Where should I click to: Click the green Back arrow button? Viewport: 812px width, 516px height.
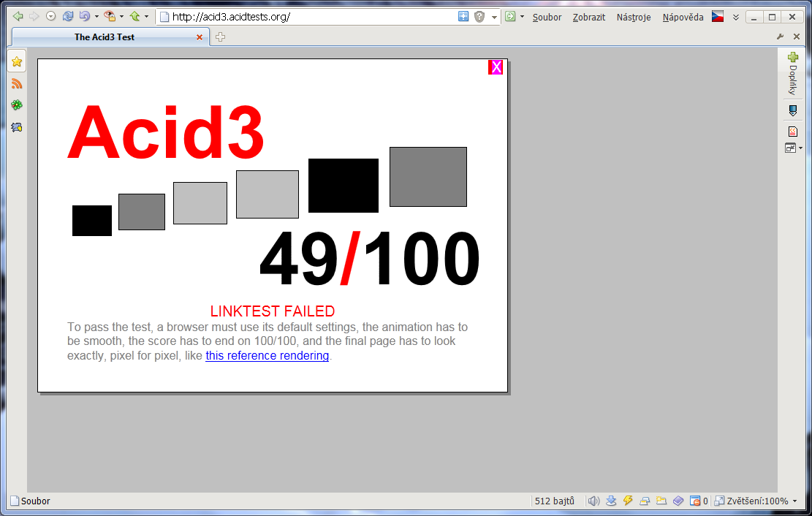pyautogui.click(x=18, y=16)
